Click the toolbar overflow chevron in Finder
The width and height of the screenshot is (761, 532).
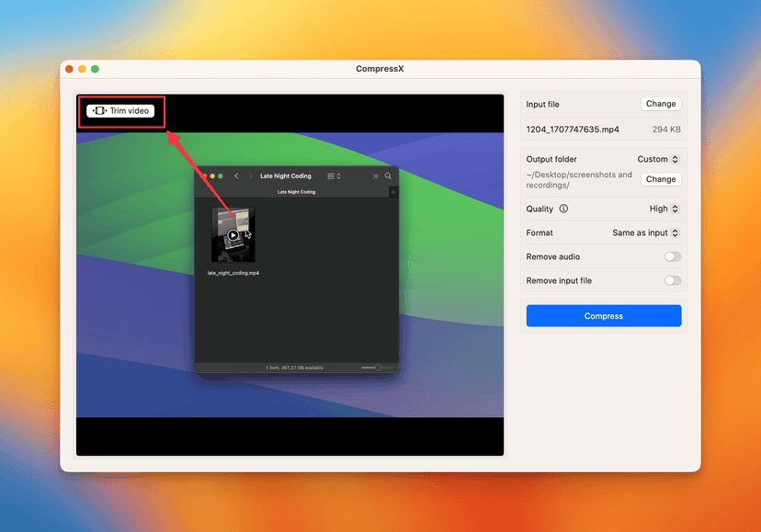(x=375, y=175)
